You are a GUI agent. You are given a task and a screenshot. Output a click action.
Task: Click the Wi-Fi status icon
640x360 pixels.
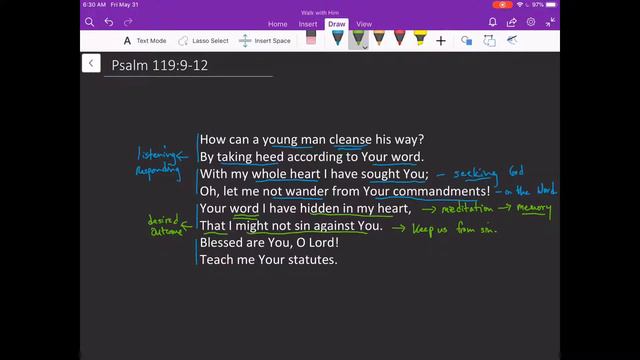click(x=520, y=5)
